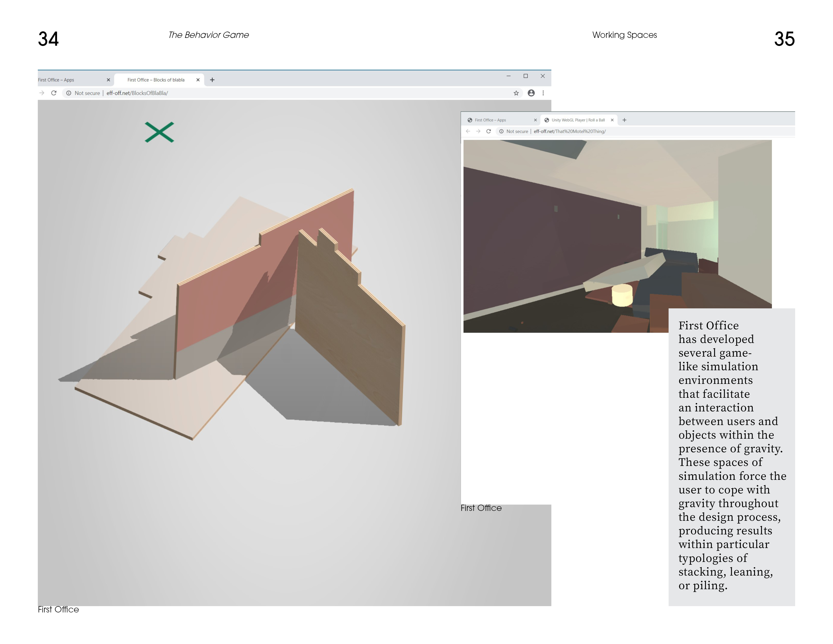Viewport: 833px width, 644px height.
Task: Click the green X icon in the Blocks canvas
Action: [x=160, y=132]
